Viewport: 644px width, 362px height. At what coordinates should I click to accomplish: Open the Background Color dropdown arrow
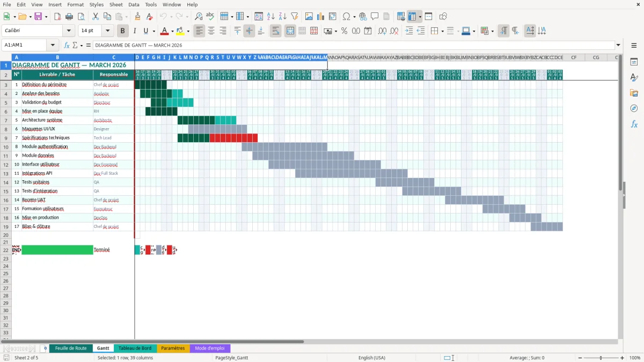[x=188, y=31]
